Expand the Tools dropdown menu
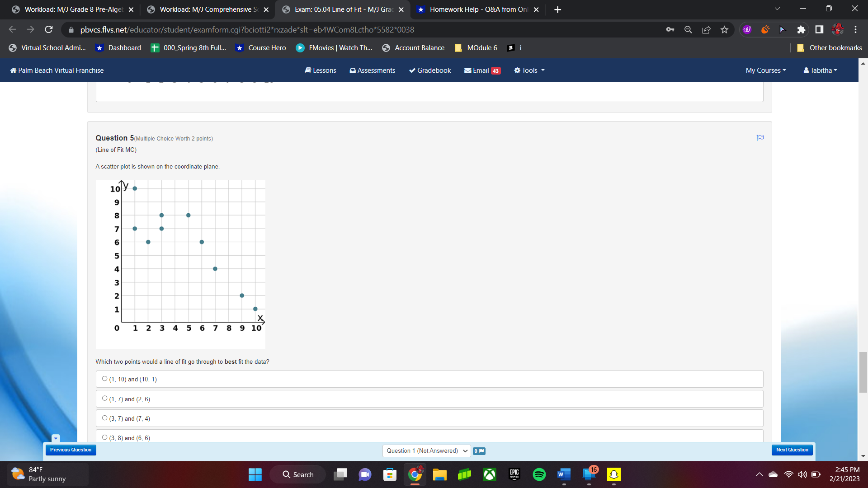Image resolution: width=868 pixels, height=488 pixels. tap(529, 70)
